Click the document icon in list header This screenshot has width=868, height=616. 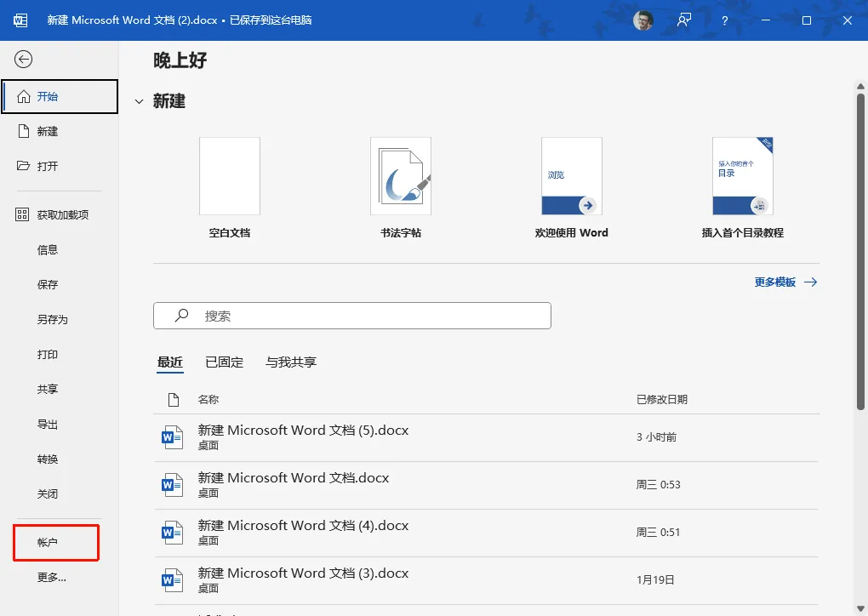click(x=174, y=400)
